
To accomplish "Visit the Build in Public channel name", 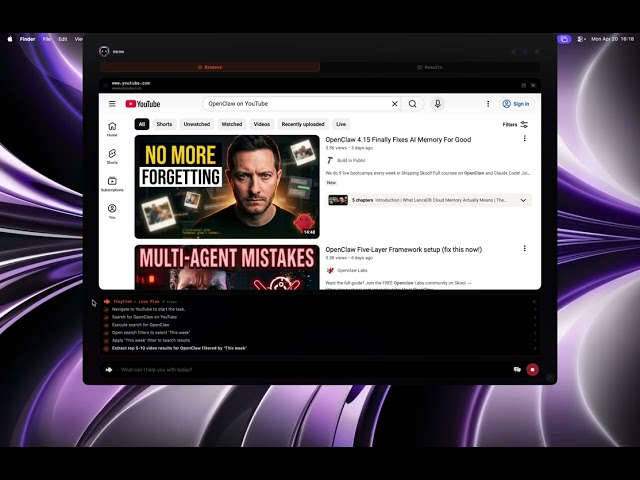I will (351, 160).
